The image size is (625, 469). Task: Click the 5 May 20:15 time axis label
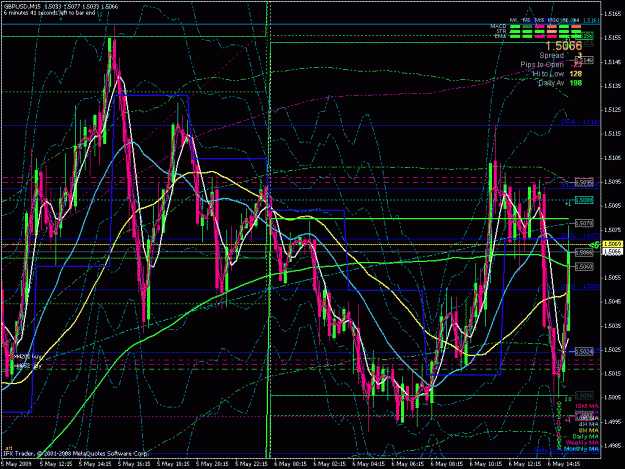[x=212, y=464]
